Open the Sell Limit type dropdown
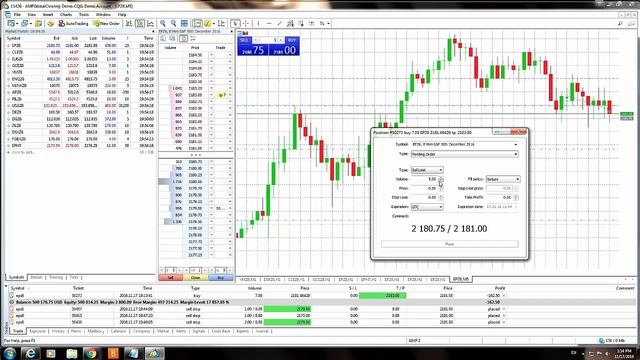640x360 pixels. [427, 170]
